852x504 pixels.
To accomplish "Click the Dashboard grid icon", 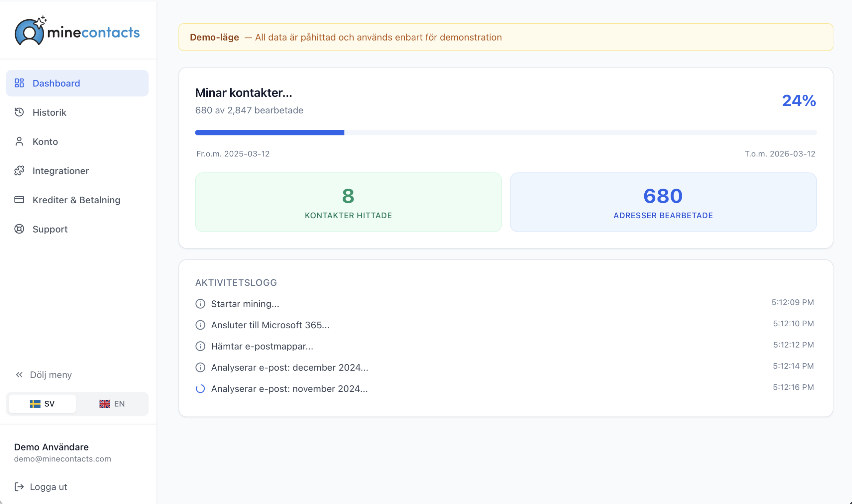I will click(19, 83).
